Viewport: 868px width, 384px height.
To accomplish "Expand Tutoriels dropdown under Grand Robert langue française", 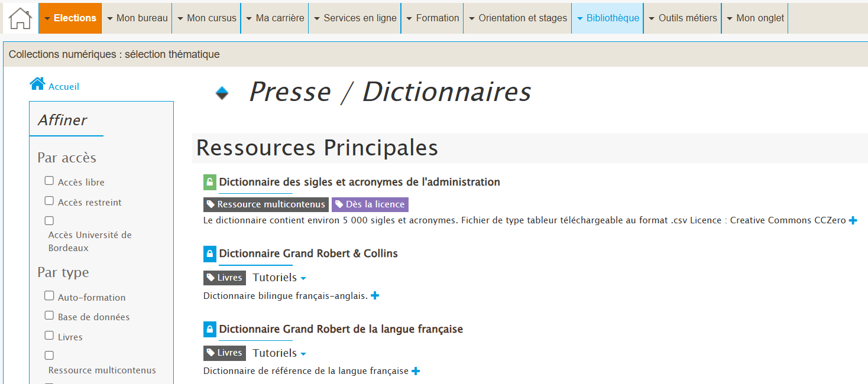I will point(279,353).
